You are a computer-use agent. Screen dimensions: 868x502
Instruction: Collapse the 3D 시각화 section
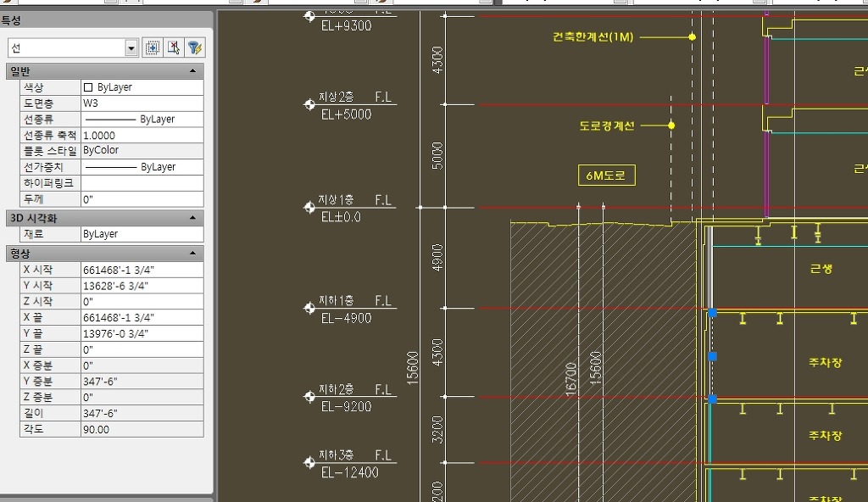click(x=192, y=218)
